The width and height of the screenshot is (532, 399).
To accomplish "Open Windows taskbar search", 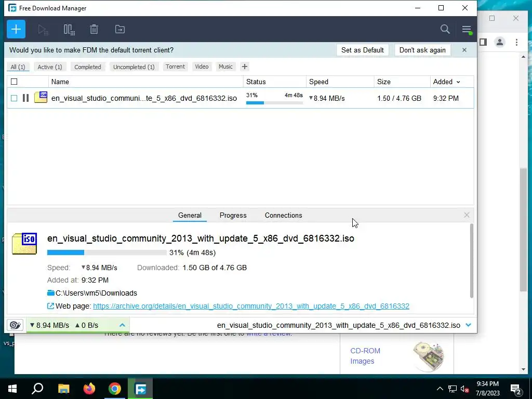I will click(x=37, y=389).
